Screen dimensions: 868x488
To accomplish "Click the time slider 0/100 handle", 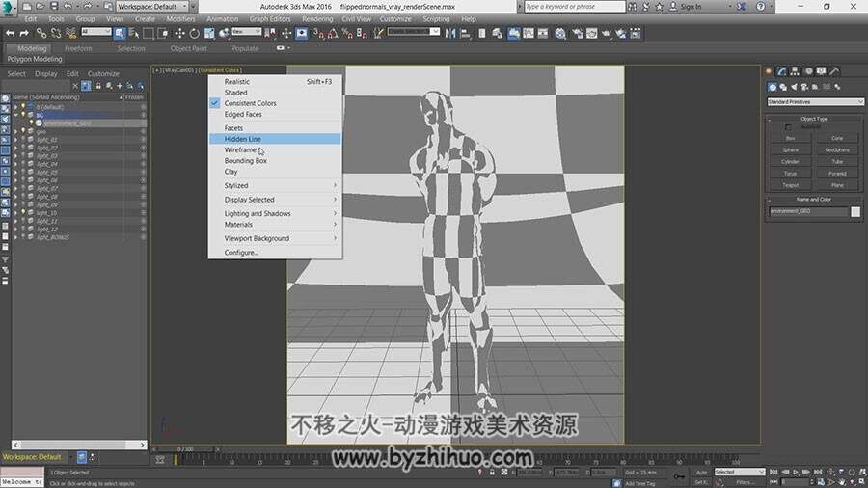I will tap(186, 449).
